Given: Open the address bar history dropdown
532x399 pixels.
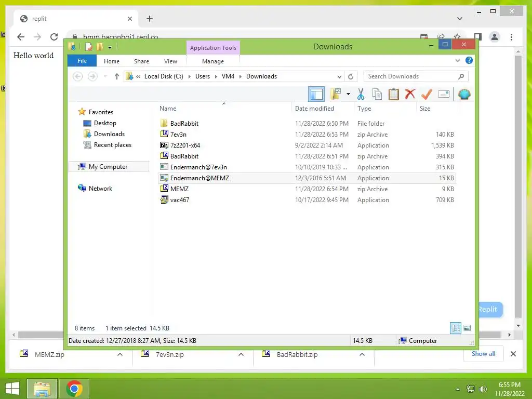Looking at the screenshot, I should 339,77.
